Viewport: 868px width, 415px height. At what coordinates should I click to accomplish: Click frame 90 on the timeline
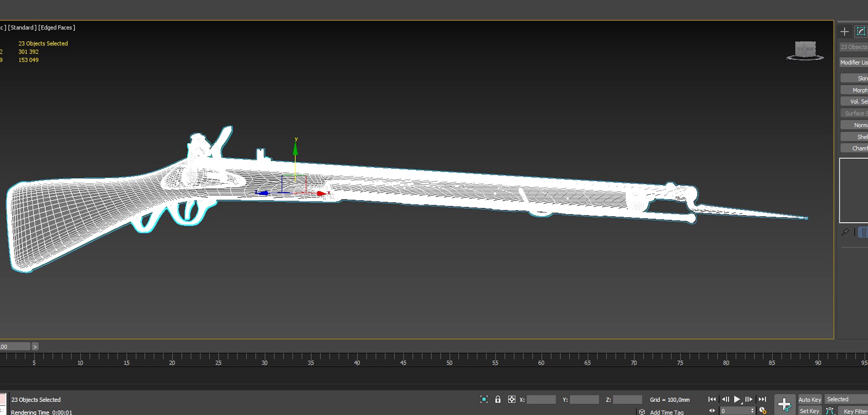coord(818,363)
